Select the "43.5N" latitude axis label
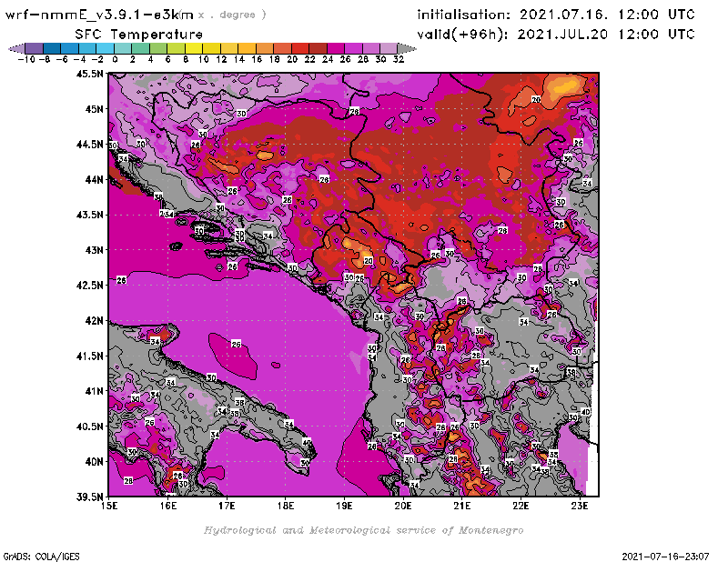Screen dimensions: 728x562 (x=90, y=215)
